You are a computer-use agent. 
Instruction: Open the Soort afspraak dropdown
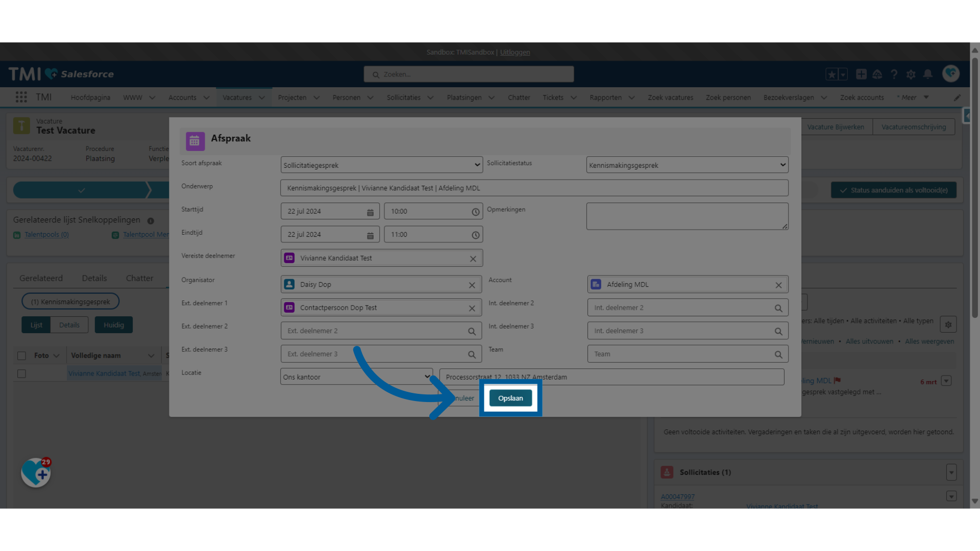point(381,165)
